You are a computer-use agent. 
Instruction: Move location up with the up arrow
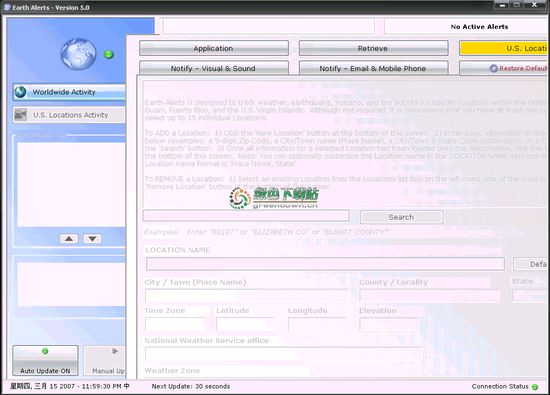(x=69, y=239)
